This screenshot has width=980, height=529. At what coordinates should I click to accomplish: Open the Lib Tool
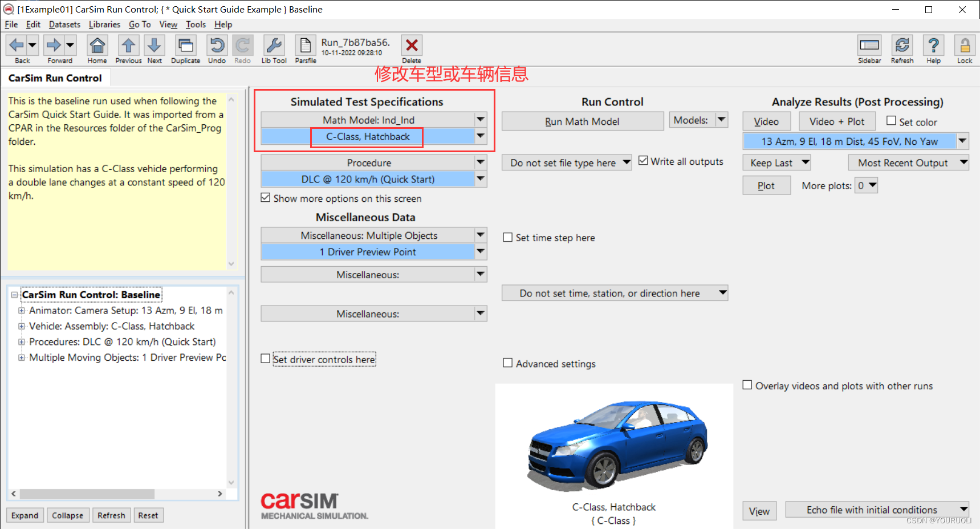coord(274,46)
